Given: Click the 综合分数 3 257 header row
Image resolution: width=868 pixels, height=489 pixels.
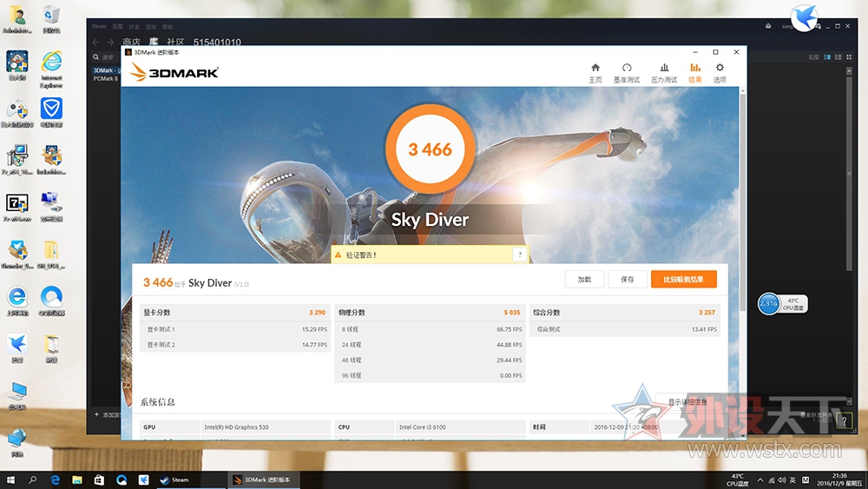Looking at the screenshot, I should pos(624,313).
